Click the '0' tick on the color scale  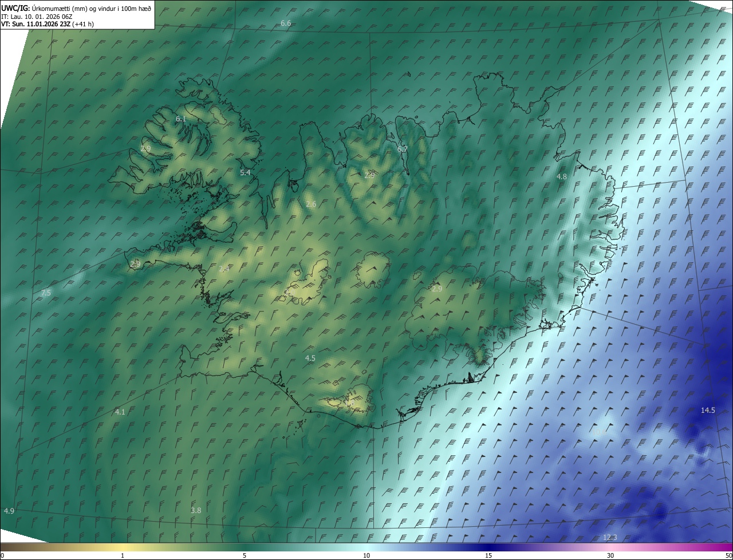(x=2, y=556)
